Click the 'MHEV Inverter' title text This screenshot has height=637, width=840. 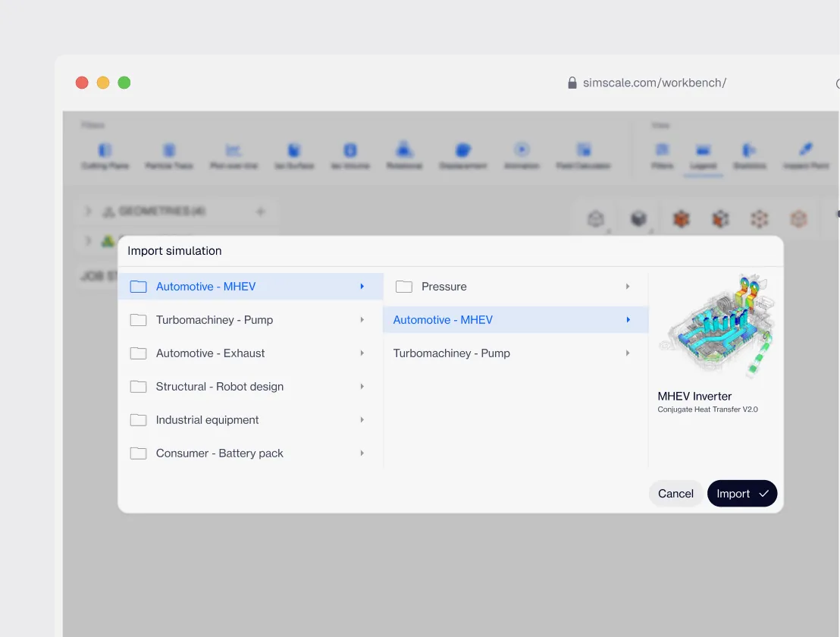(694, 397)
